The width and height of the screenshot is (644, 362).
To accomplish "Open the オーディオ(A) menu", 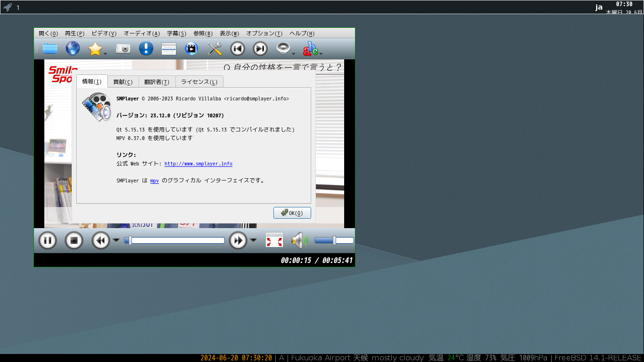I will coord(141,33).
